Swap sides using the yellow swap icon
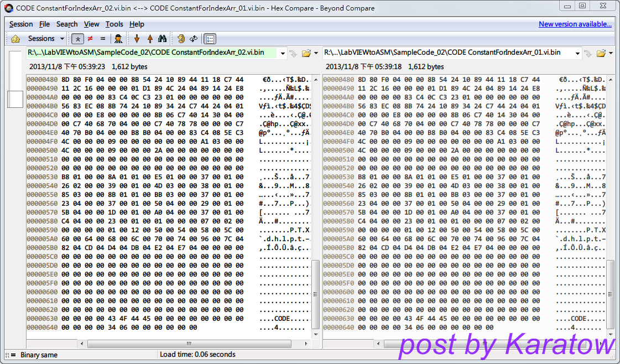This screenshot has height=364, width=620. [x=180, y=39]
